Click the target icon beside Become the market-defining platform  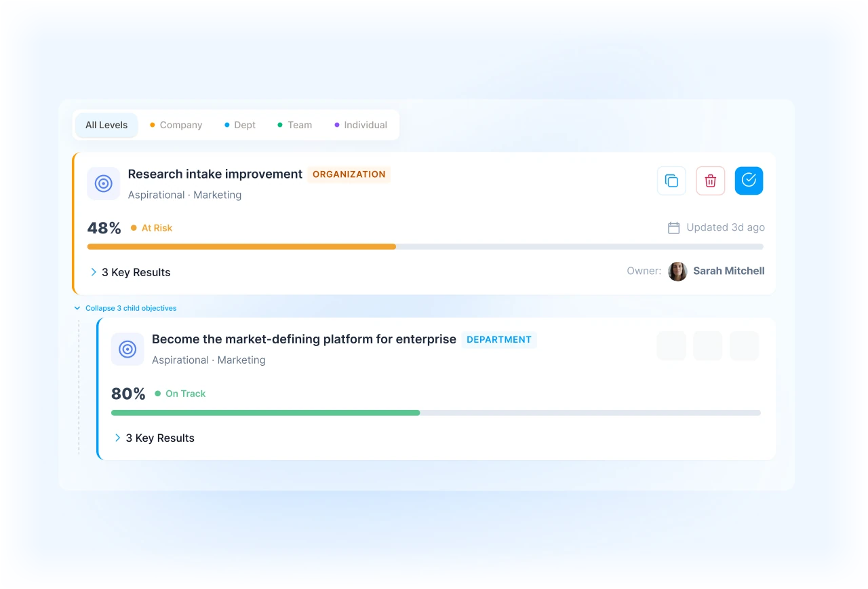click(127, 349)
